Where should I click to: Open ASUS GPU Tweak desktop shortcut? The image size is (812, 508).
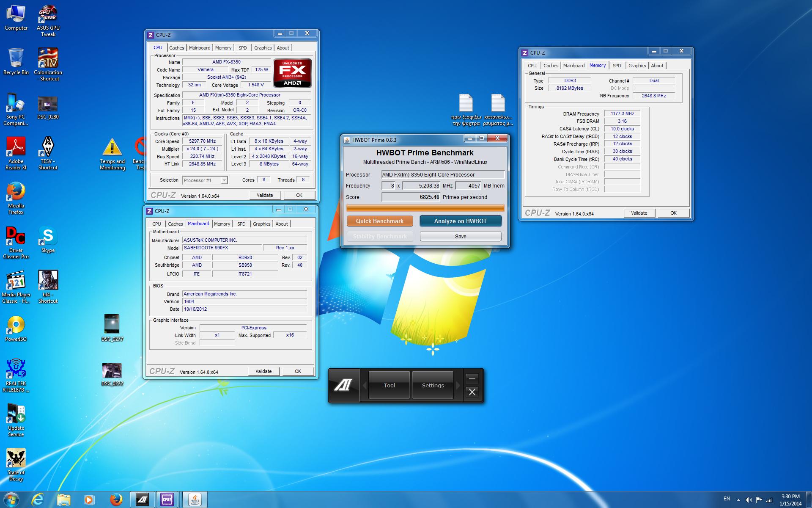click(x=48, y=21)
